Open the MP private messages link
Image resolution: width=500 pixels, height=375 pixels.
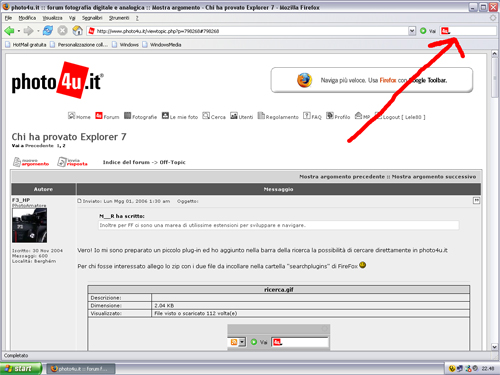click(x=362, y=116)
